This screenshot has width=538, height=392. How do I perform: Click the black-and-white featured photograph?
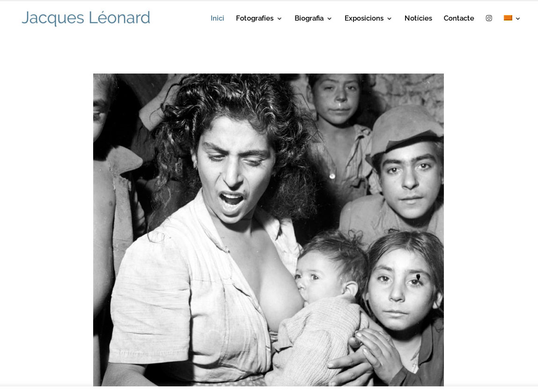(268, 229)
